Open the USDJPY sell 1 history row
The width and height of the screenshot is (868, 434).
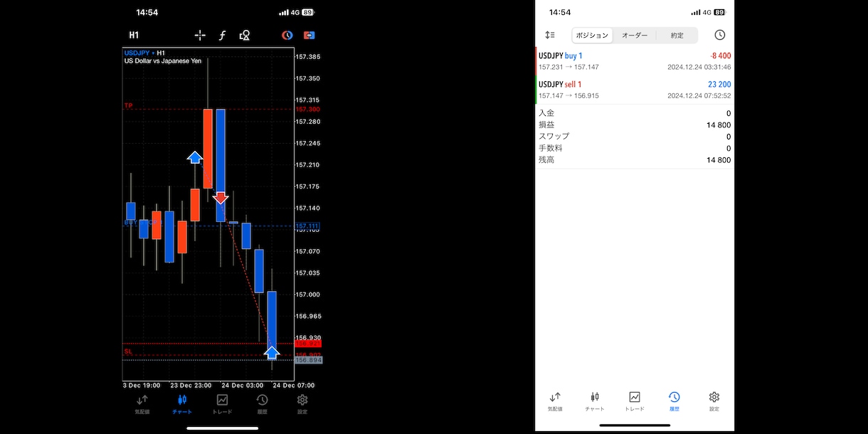tap(635, 90)
